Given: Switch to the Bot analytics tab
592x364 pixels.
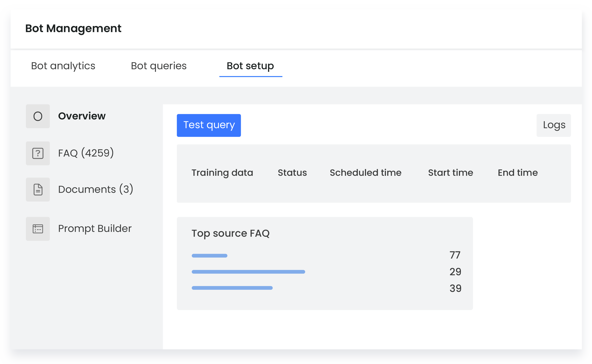Looking at the screenshot, I should (x=63, y=66).
